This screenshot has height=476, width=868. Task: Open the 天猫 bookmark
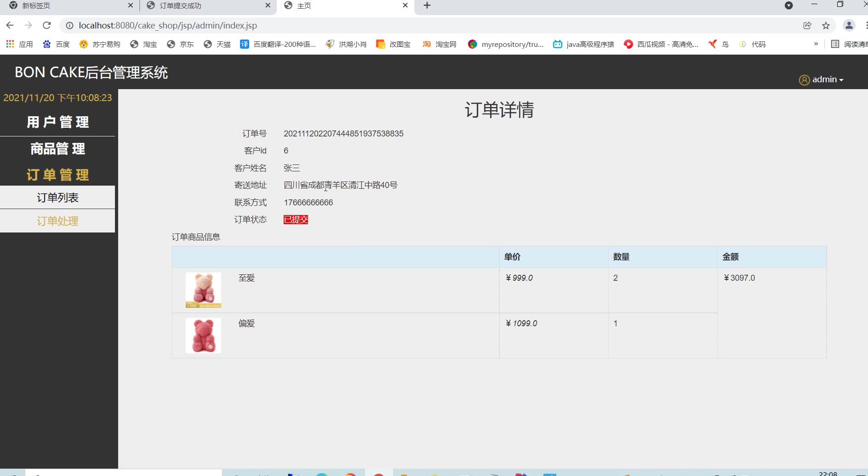pos(217,44)
